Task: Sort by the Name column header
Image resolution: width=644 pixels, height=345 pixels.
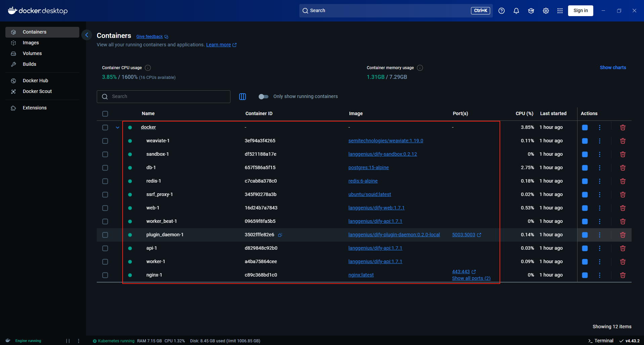Action: (x=148, y=113)
